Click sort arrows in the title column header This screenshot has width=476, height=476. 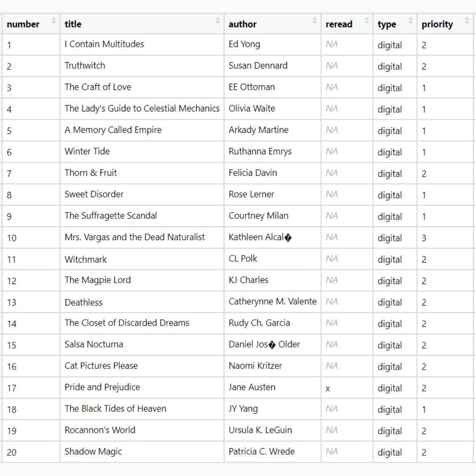click(x=217, y=21)
